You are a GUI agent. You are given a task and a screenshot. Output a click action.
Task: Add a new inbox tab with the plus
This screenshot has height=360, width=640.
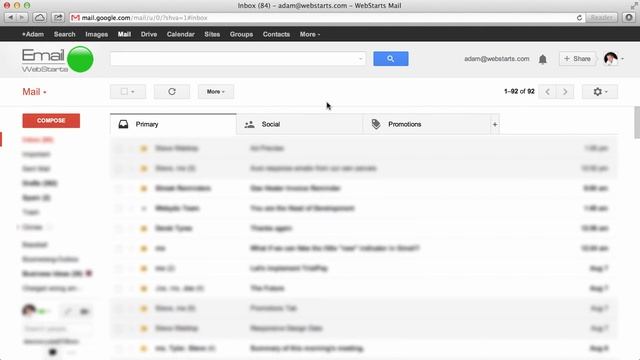click(x=495, y=124)
